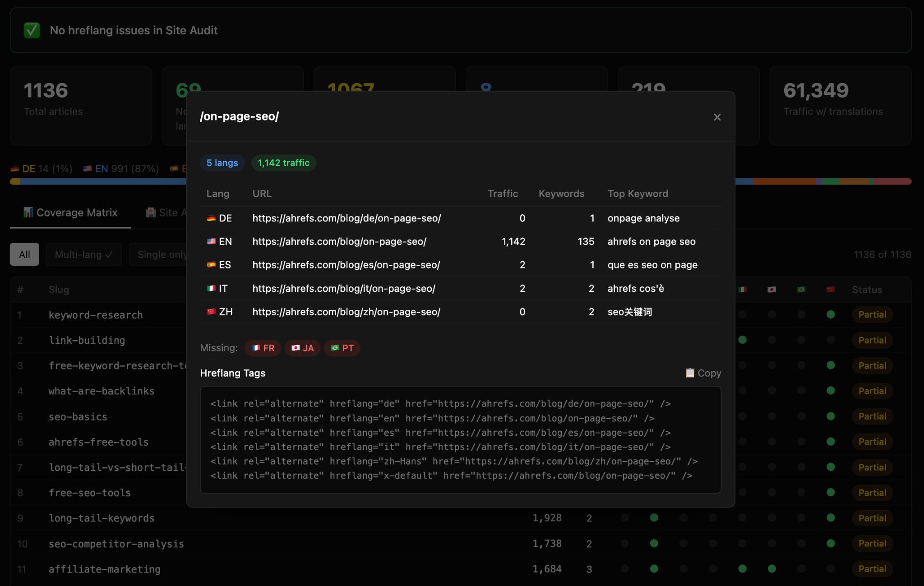Click the red segment of the language bar
Viewport: 924px width, 586px height.
892,182
